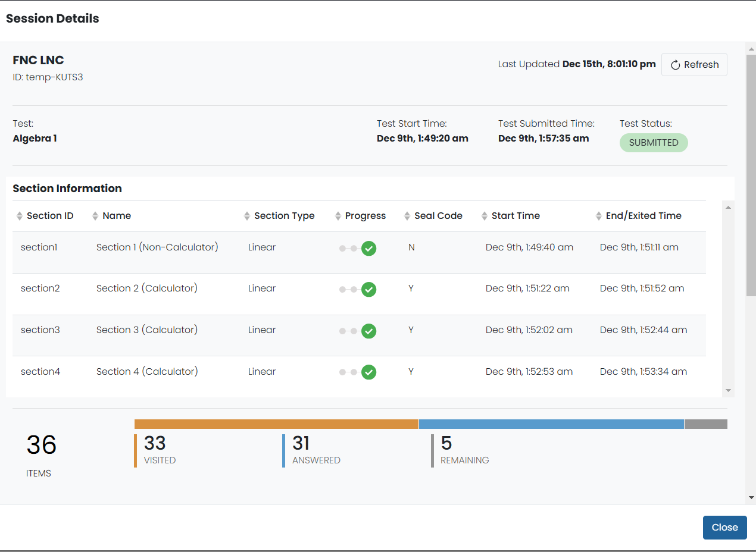Sort table by Section ID column
The height and width of the screenshot is (552, 756).
click(x=20, y=216)
